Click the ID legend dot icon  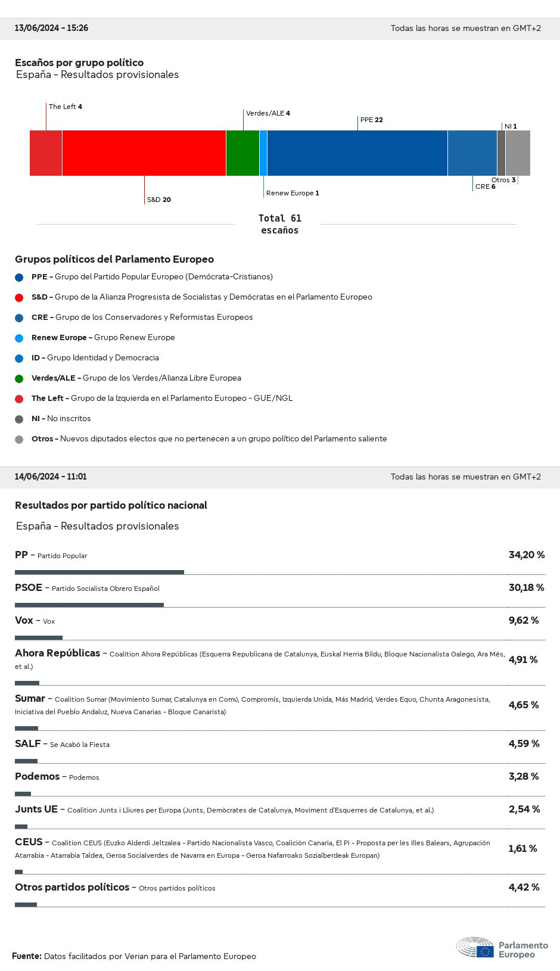[x=19, y=358]
